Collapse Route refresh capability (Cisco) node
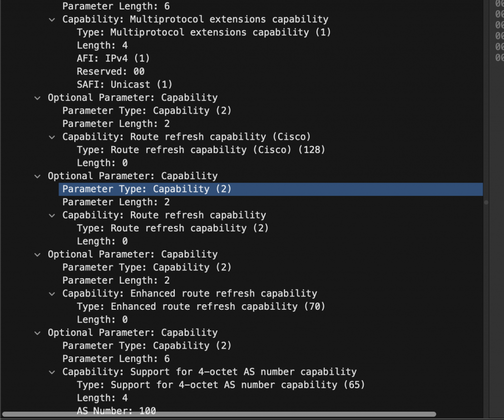The image size is (504, 420). click(x=52, y=137)
